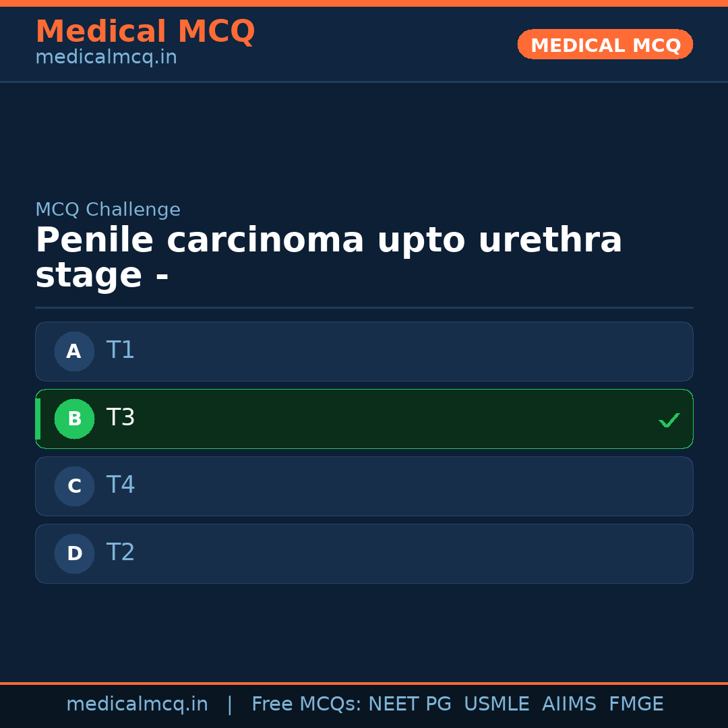Open the medicalmcq.in footer link
The height and width of the screenshot is (728, 728).
click(138, 704)
